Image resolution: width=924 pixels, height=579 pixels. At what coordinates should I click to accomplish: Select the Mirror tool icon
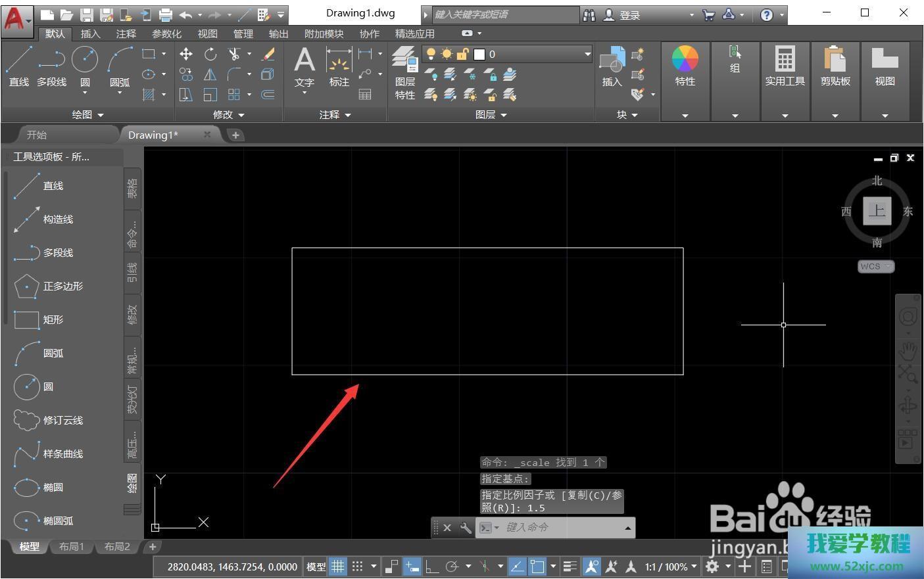(x=210, y=75)
